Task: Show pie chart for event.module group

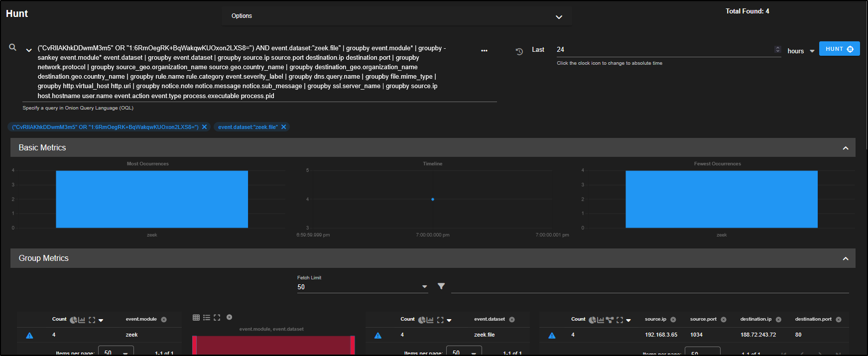Action: coord(73,320)
